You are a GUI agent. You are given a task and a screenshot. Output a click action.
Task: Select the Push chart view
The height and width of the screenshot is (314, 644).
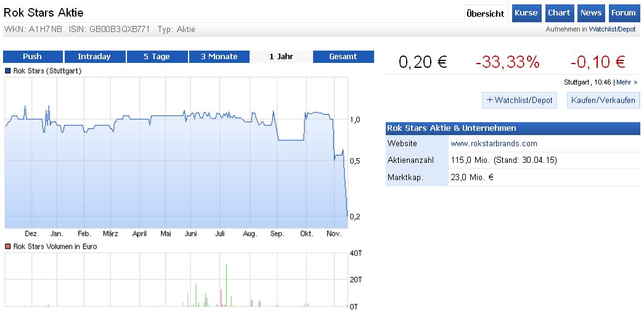coord(33,57)
